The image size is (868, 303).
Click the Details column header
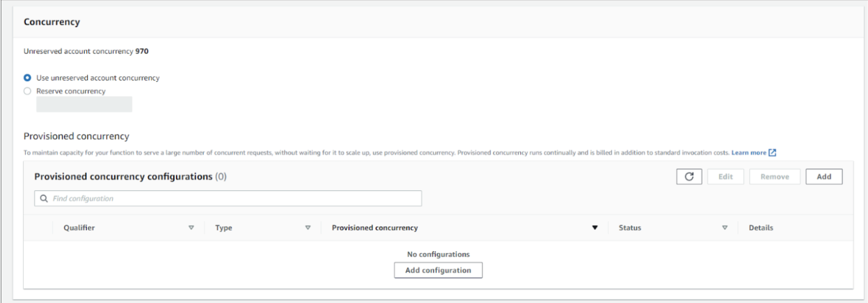(x=760, y=228)
